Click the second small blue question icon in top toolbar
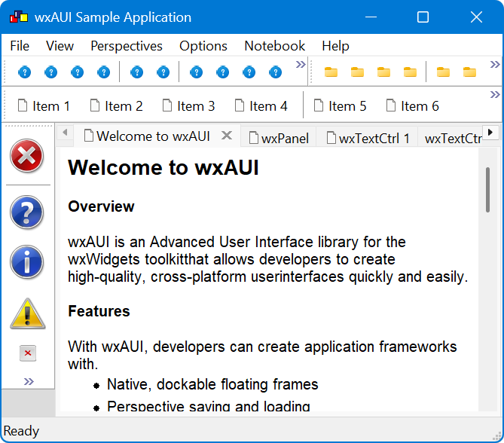The height and width of the screenshot is (443, 504). click(50, 72)
